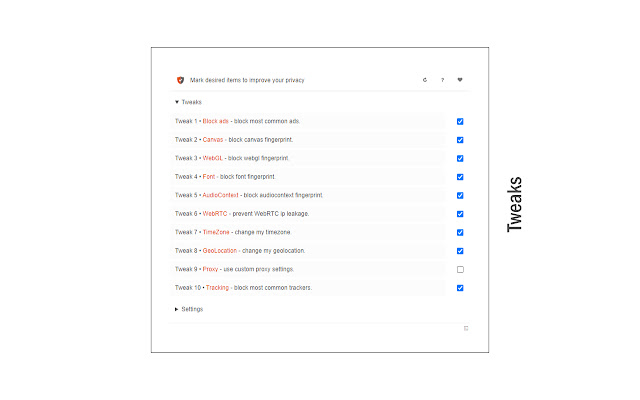Uncheck the Tracking blocker checkbox
This screenshot has height=400, width=640.
point(460,288)
